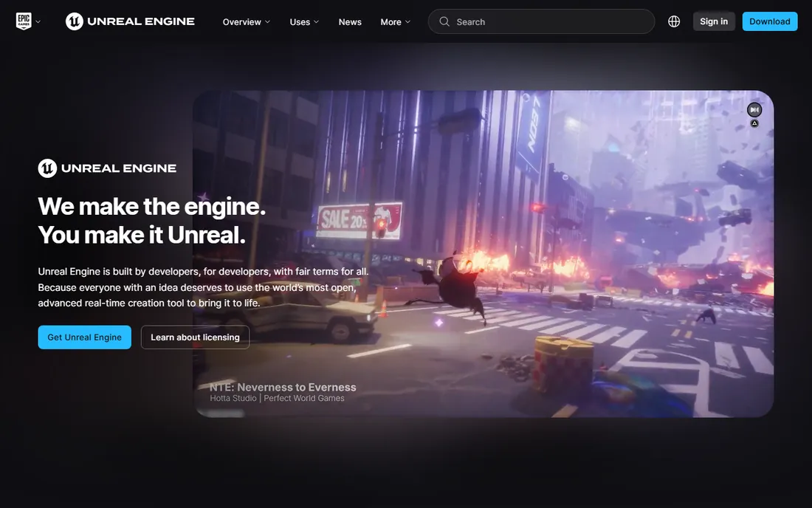Click 'Unreal Engine is built by developers' paragraph

[x=203, y=287]
